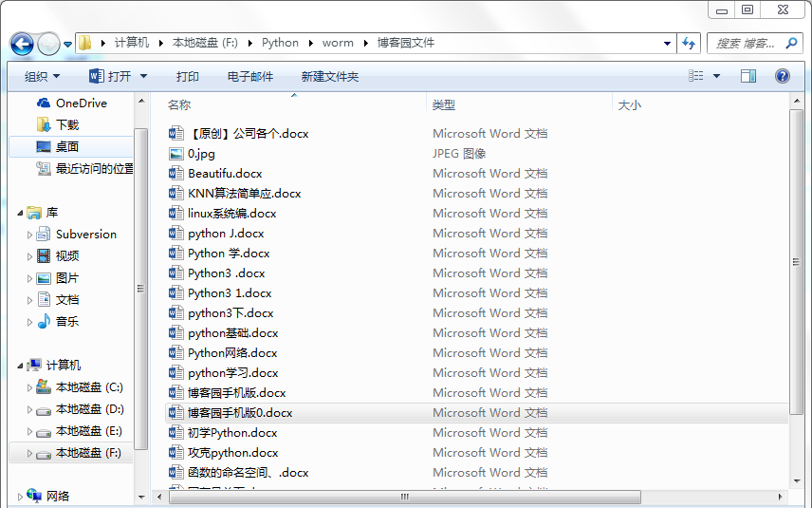Click Python breadcrumb segment
The height and width of the screenshot is (508, 812).
pyautogui.click(x=280, y=43)
